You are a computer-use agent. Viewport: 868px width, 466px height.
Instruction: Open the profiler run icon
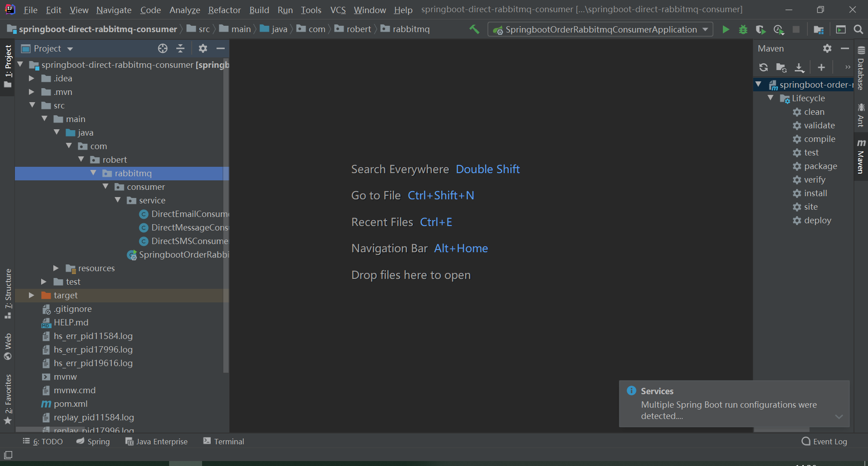coord(778,29)
